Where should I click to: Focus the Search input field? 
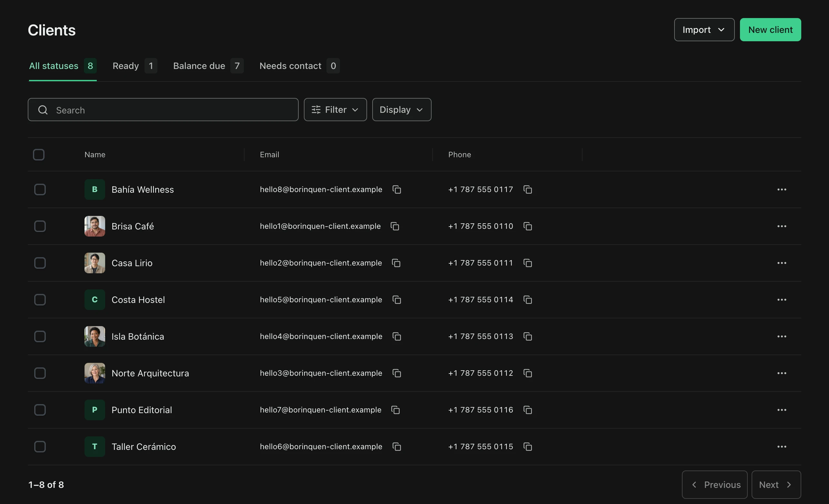(x=163, y=110)
